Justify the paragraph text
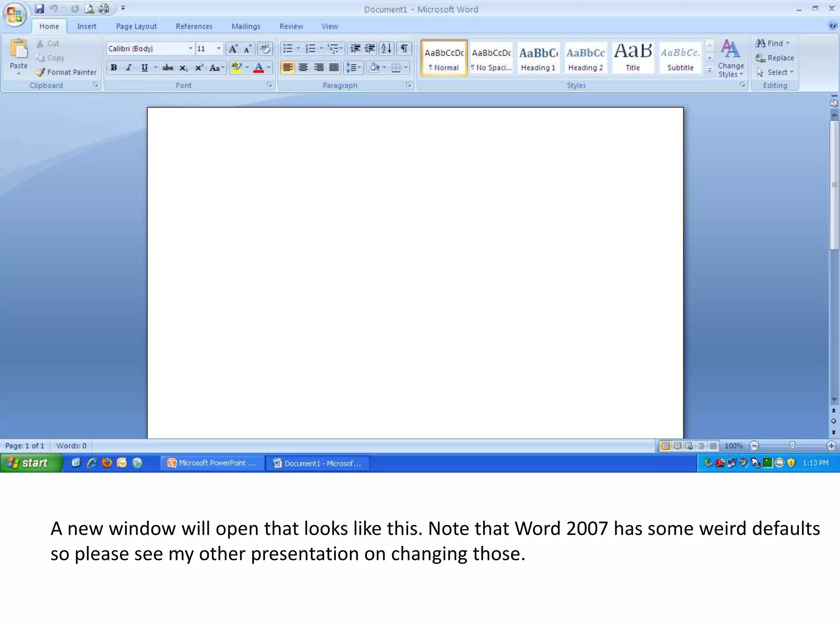Screen dimensions: 840x630 click(334, 68)
